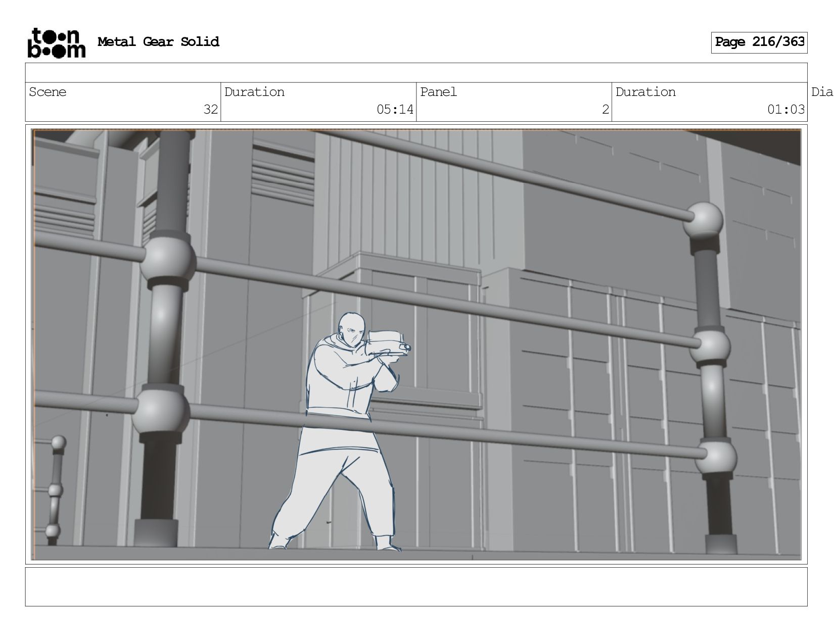
Task: Select the Scene number 32 cell
Action: [x=123, y=102]
